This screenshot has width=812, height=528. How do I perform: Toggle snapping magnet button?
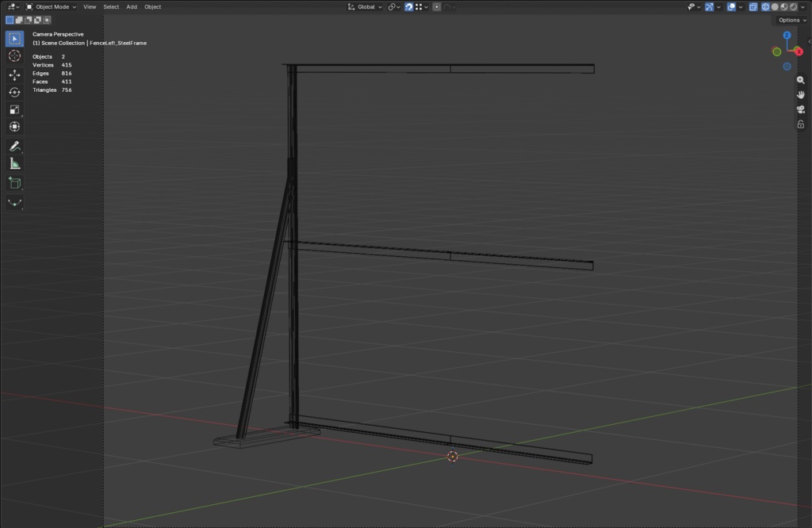[x=408, y=6]
